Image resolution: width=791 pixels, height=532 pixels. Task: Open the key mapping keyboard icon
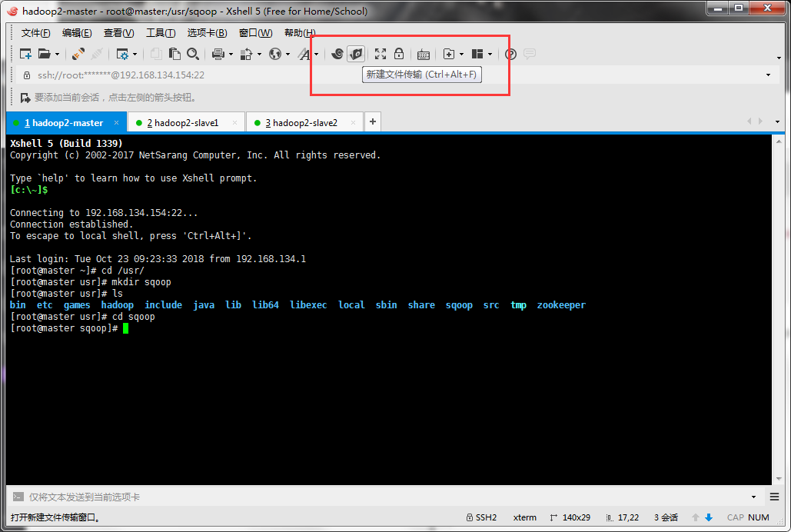point(424,55)
